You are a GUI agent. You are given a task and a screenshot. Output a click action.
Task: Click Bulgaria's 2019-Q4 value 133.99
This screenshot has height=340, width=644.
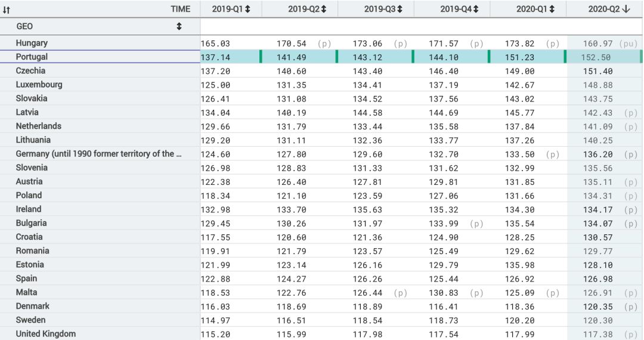[x=444, y=224]
